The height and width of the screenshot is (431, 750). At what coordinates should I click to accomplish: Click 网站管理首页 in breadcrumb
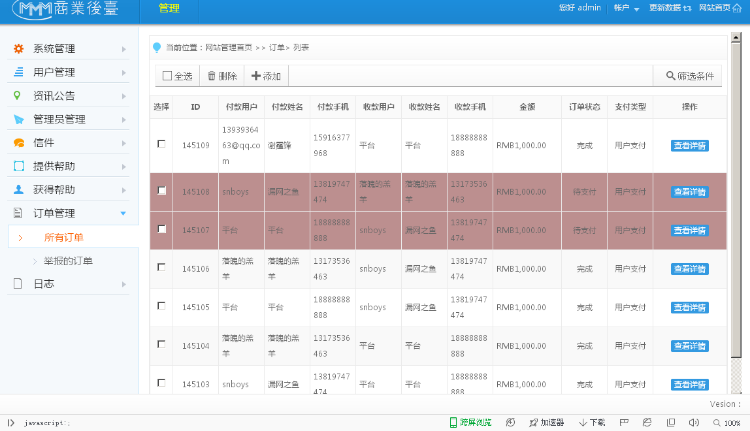(229, 47)
